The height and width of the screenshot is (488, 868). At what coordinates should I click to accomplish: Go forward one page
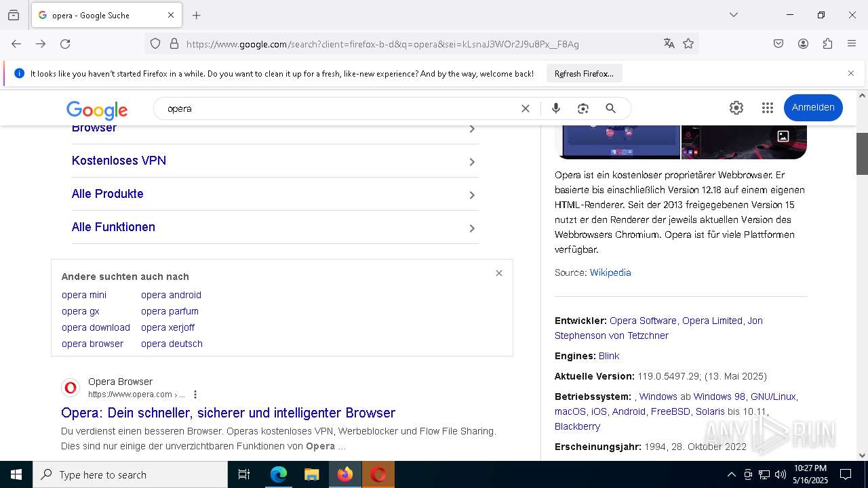point(41,43)
